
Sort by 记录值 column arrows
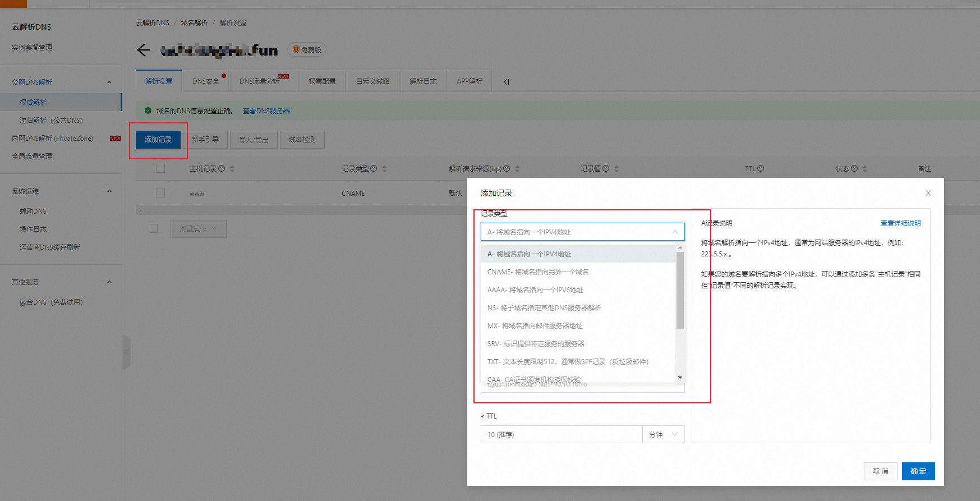click(616, 168)
